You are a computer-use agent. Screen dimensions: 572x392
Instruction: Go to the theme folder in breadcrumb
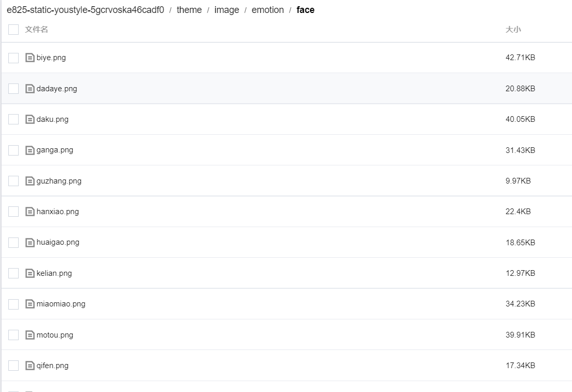pos(189,10)
